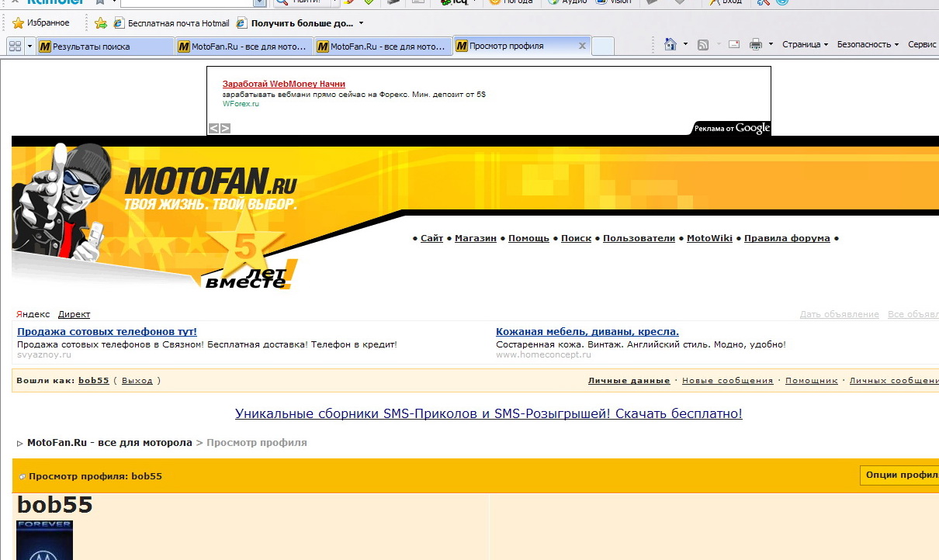Click the 'Директ' link
The image size is (939, 560).
(74, 314)
